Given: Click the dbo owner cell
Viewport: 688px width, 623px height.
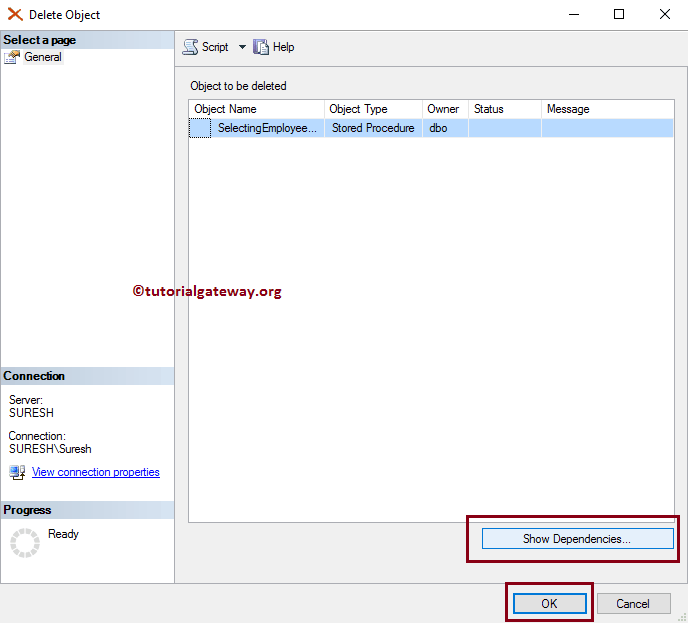Looking at the screenshot, I should pyautogui.click(x=445, y=128).
